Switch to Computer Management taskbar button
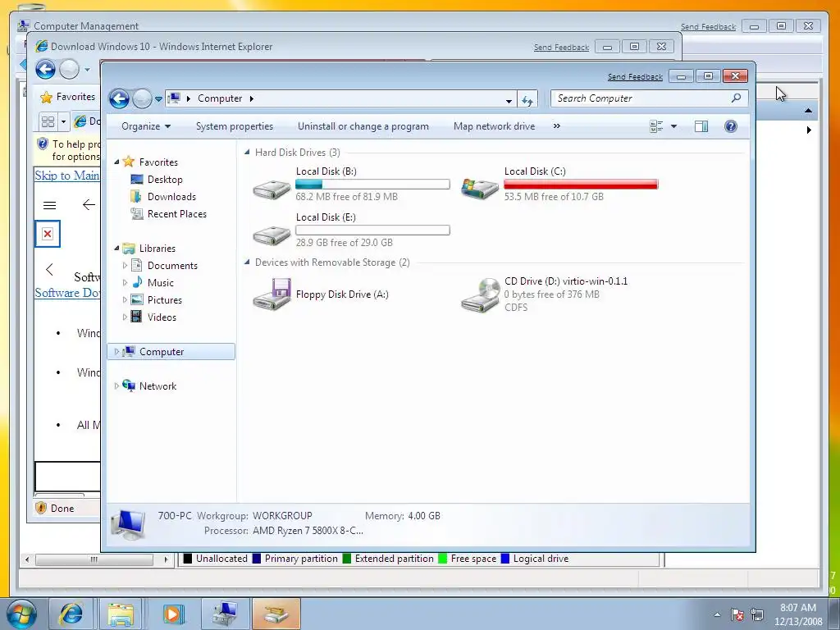840x630 pixels. [x=226, y=614]
